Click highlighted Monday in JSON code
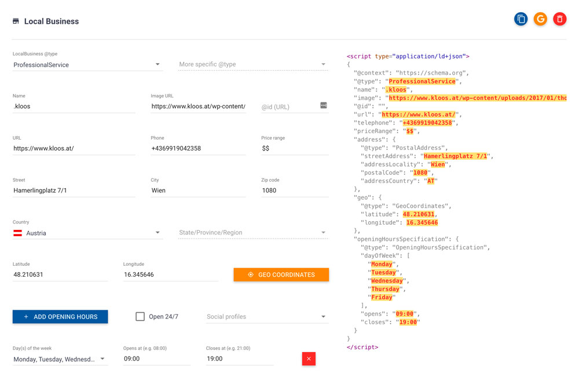This screenshot has height=392, width=579. pos(382,264)
